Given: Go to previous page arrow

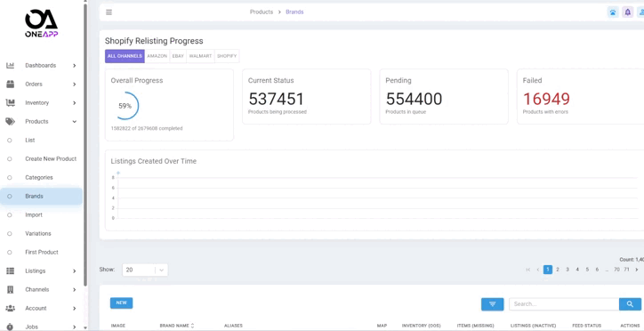Looking at the screenshot, I should pos(538,270).
